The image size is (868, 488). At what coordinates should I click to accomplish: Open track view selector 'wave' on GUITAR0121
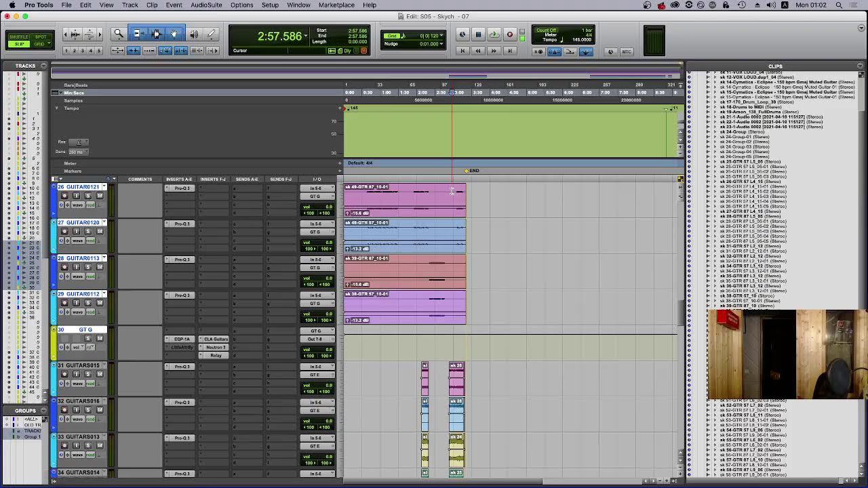tap(79, 205)
